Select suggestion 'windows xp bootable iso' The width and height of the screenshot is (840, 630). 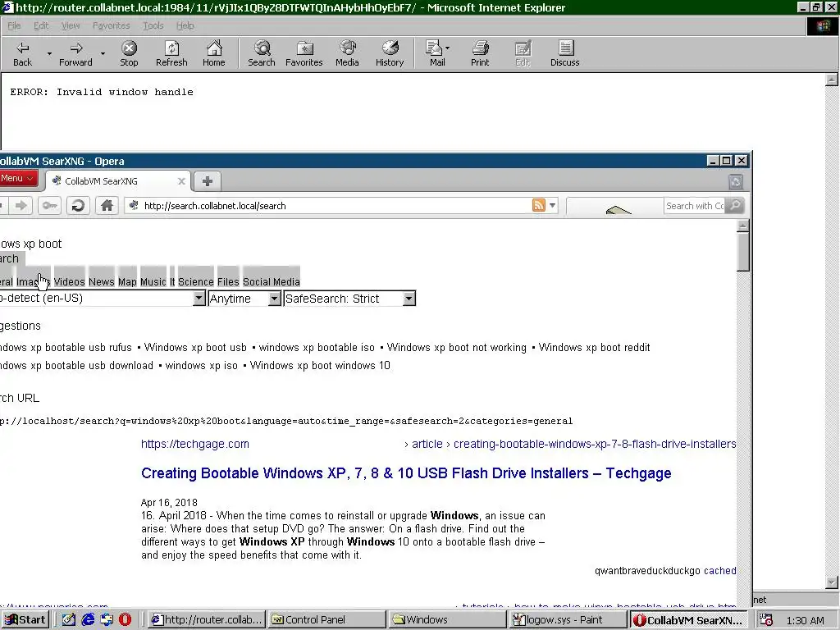[317, 347]
